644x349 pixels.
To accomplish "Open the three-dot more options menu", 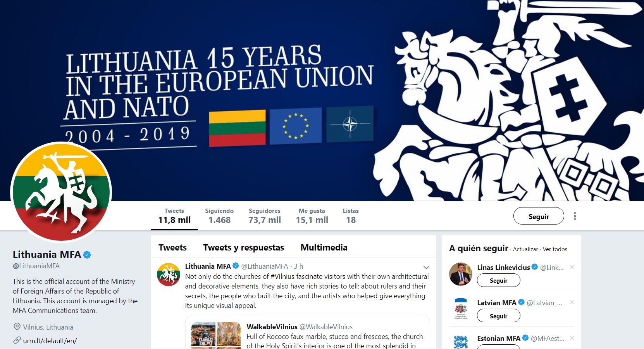I will [575, 216].
